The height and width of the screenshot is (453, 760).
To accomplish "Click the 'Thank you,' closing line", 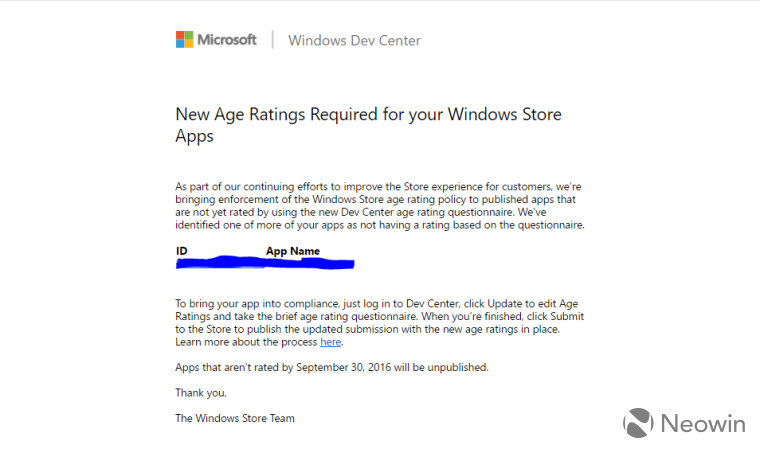I will 201,393.
